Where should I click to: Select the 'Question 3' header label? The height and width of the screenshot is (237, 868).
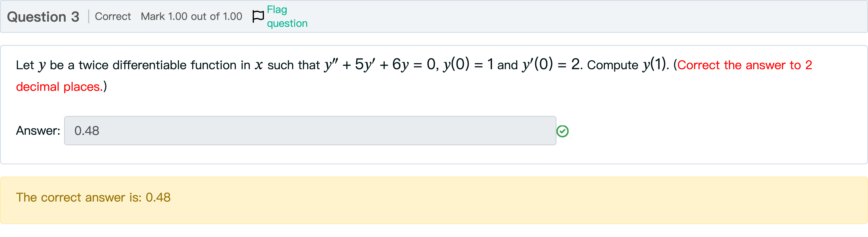[43, 16]
